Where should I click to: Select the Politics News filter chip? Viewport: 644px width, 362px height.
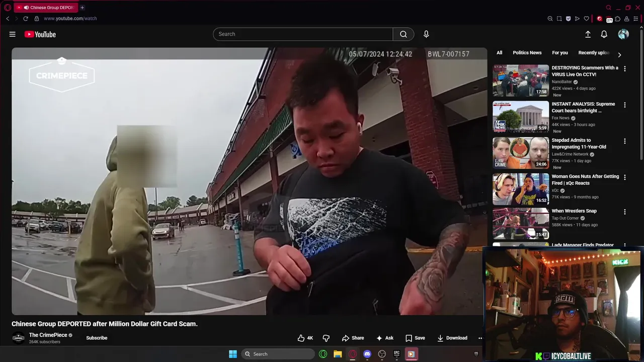[x=527, y=53]
